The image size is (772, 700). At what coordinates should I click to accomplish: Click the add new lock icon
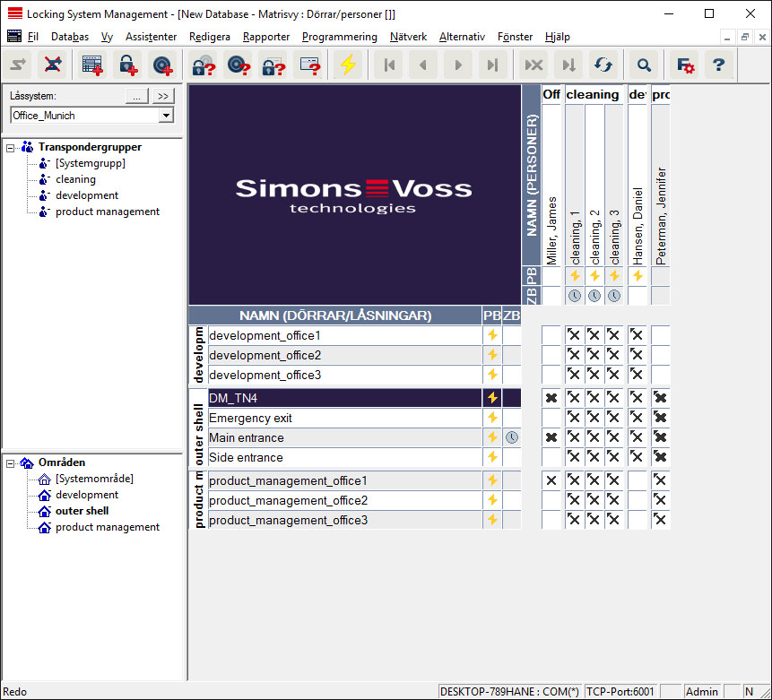coord(128,65)
